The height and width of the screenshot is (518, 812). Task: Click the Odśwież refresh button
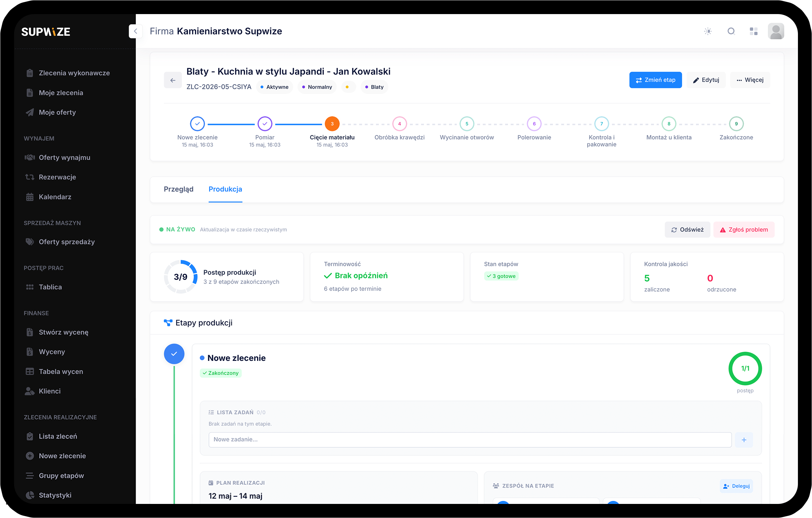pos(687,230)
